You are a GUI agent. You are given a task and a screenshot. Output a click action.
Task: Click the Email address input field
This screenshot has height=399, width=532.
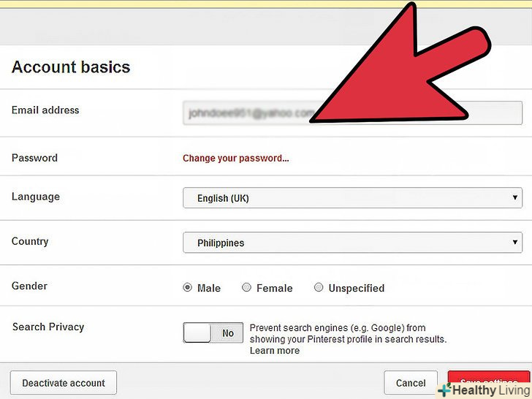(352, 113)
